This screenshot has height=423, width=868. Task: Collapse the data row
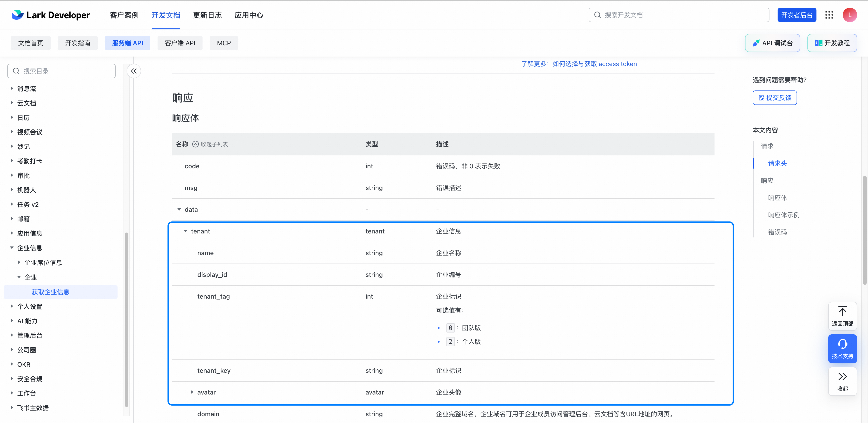click(x=179, y=209)
